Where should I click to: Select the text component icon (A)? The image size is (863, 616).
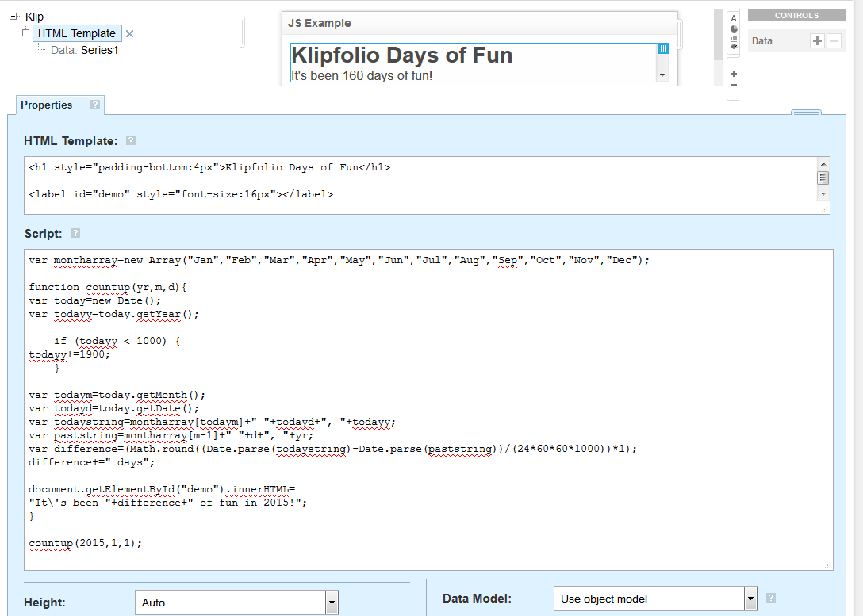(734, 17)
